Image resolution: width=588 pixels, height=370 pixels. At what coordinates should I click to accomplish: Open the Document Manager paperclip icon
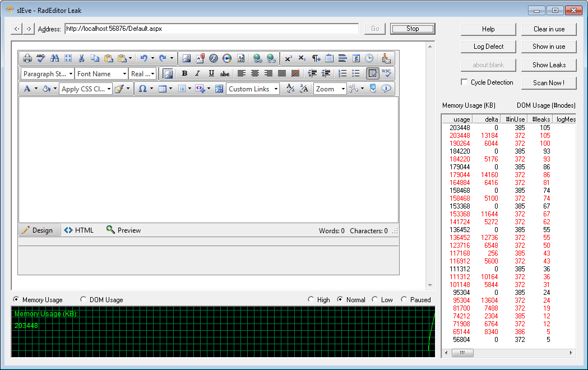200,58
